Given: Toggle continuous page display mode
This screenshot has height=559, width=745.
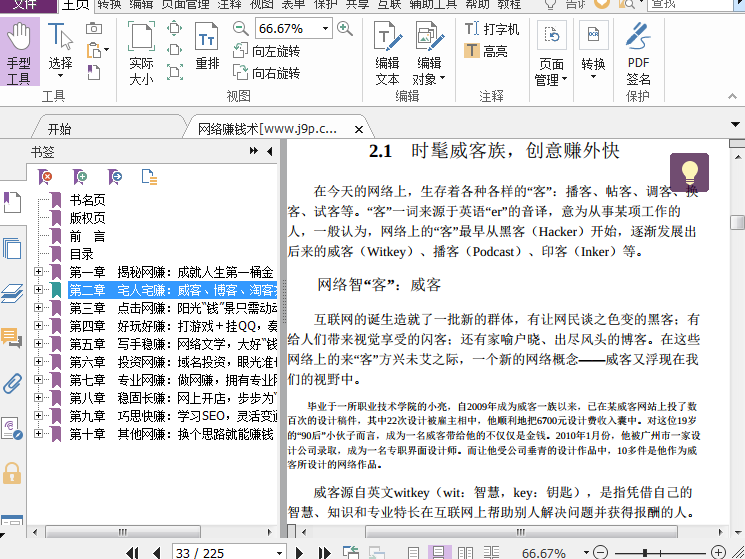Looking at the screenshot, I should pyautogui.click(x=439, y=552).
